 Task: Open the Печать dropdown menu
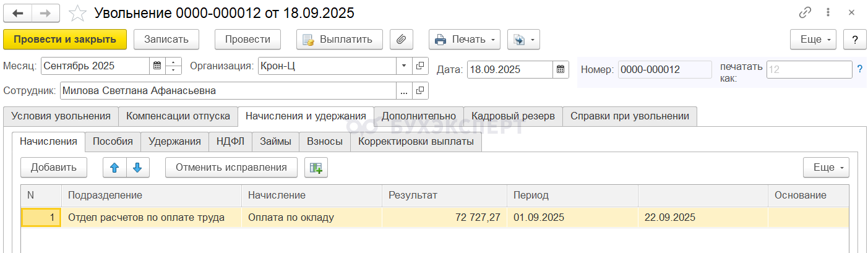point(465,40)
